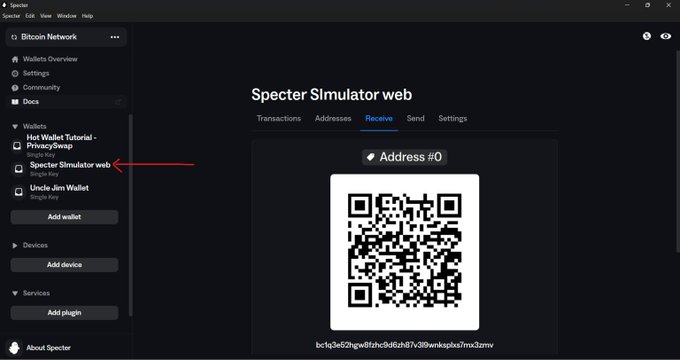
Task: Click the Services section header
Action: [36, 294]
